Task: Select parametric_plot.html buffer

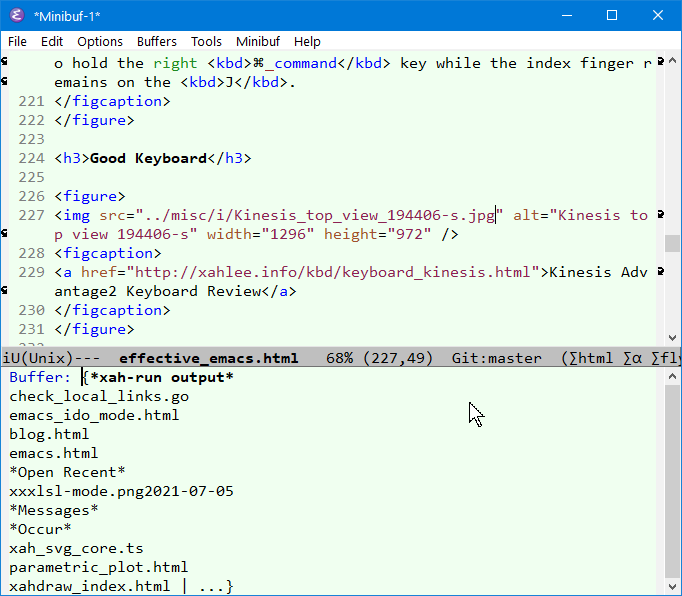Action: (99, 567)
